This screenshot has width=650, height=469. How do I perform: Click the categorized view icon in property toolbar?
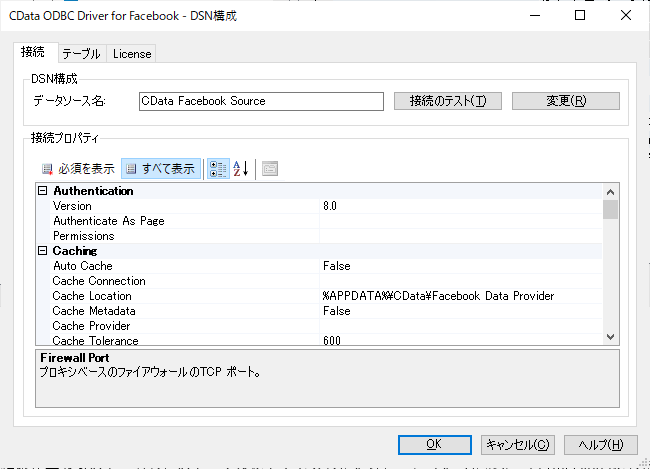(x=218, y=169)
